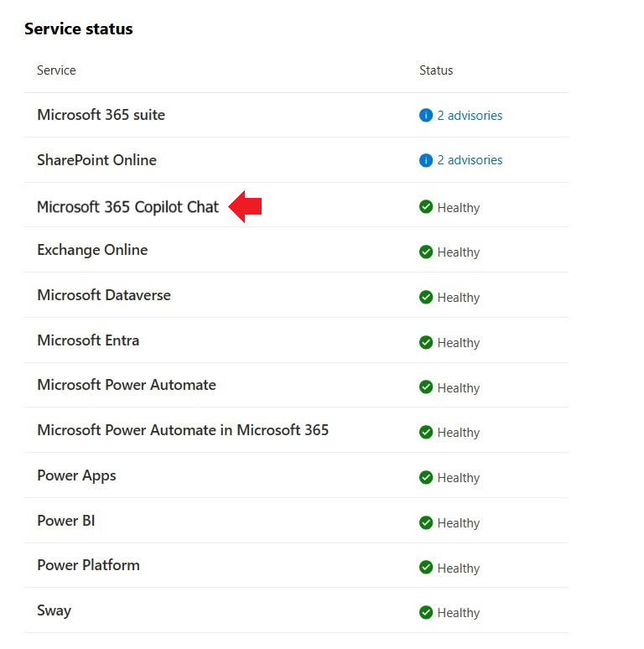Screen dimensions: 644x649
Task: Select the Power Apps service name
Action: tap(76, 475)
